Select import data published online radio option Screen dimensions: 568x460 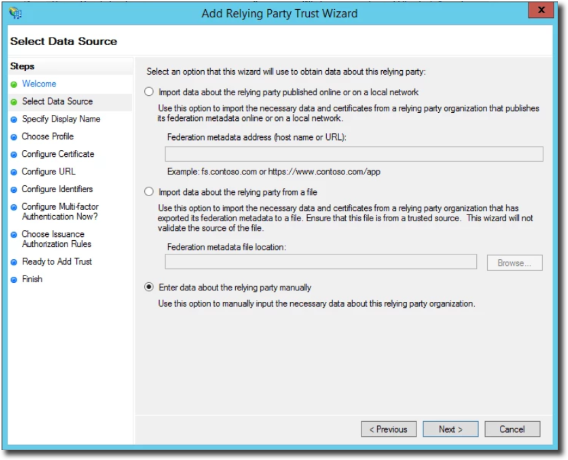(149, 92)
